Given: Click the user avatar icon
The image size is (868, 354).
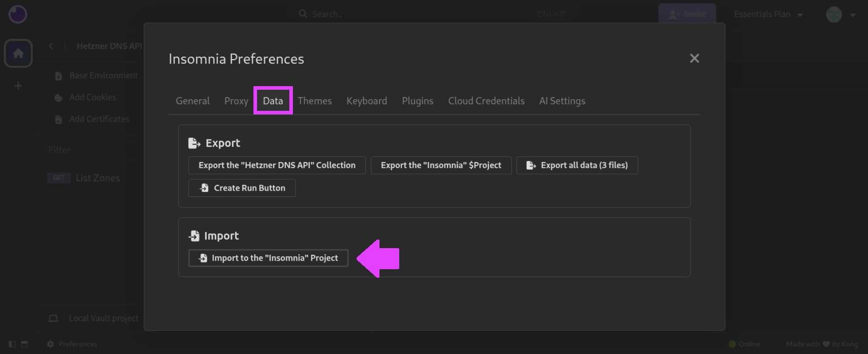Looking at the screenshot, I should point(834,14).
